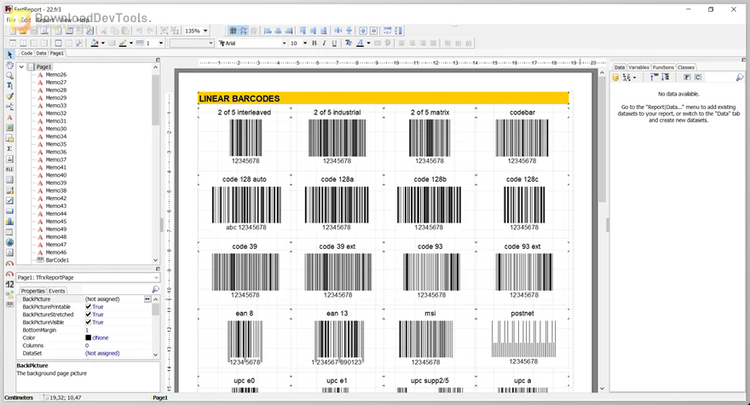Image resolution: width=750 pixels, height=405 pixels.
Task: Activate the Zoom magnifier tool
Action: pyautogui.click(x=10, y=76)
